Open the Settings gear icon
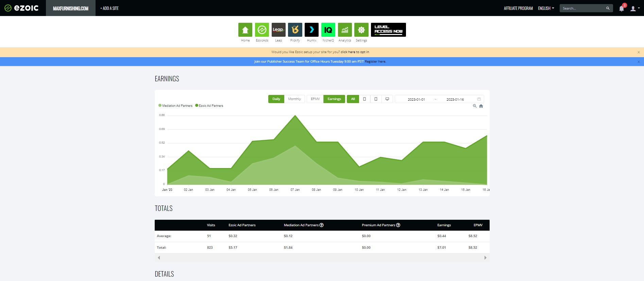The height and width of the screenshot is (281, 644). point(361,30)
